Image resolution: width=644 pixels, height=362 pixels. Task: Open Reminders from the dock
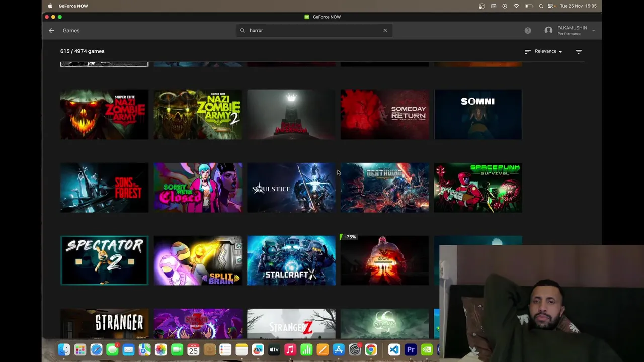click(225, 350)
